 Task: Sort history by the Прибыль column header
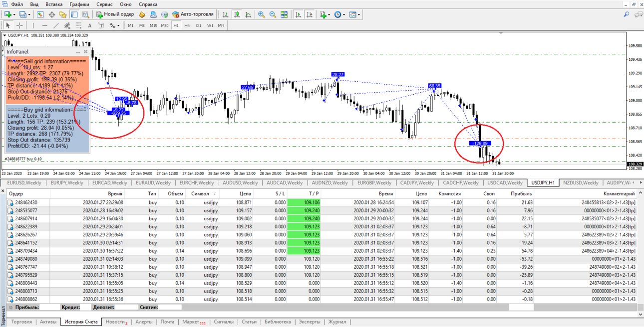pyautogui.click(x=522, y=193)
